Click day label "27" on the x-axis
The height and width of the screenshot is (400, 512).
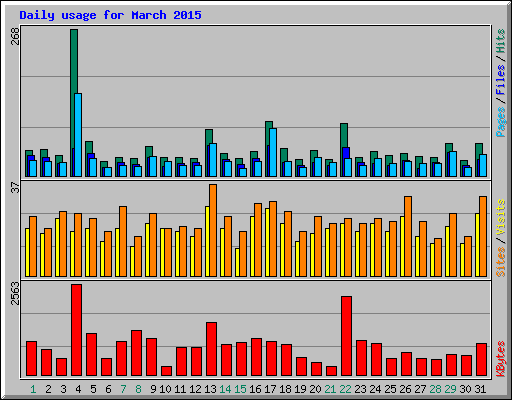coord(420,389)
